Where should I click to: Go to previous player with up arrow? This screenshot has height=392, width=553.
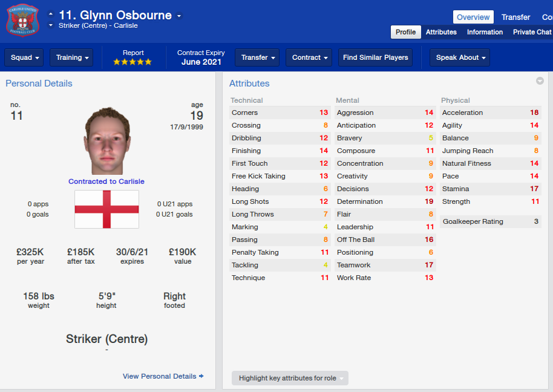click(51, 14)
